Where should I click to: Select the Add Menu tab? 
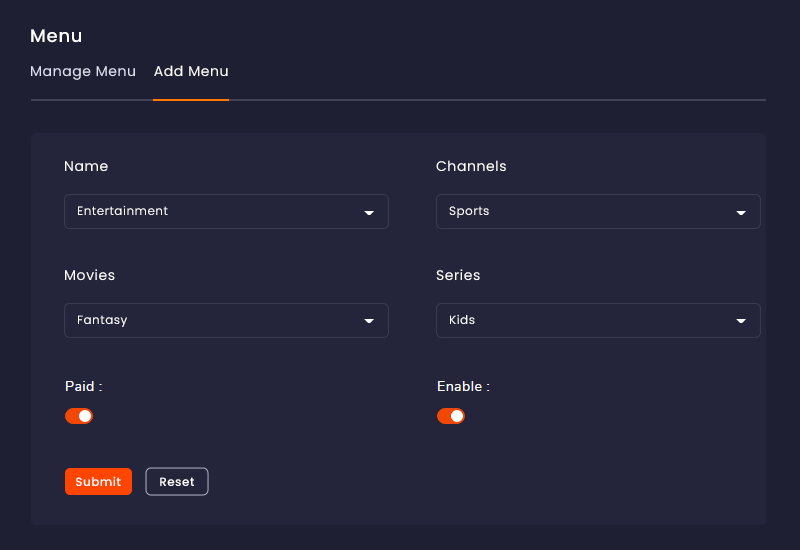pyautogui.click(x=191, y=71)
